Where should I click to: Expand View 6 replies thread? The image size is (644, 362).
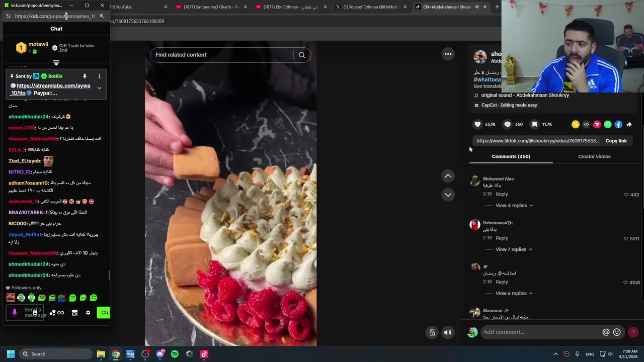point(514,293)
